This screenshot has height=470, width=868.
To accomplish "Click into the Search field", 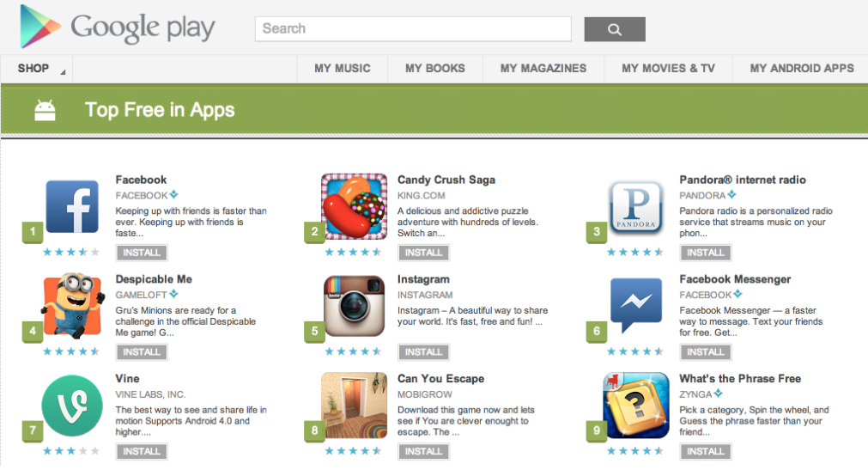I will [412, 29].
